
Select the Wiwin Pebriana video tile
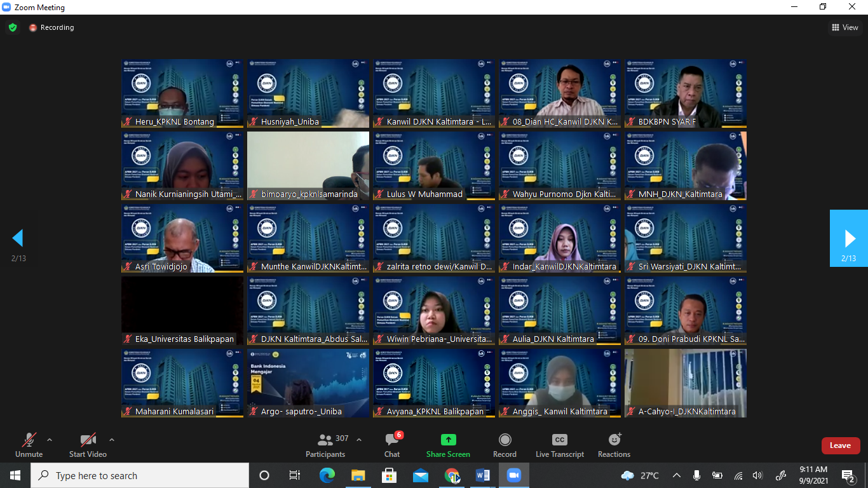(433, 311)
